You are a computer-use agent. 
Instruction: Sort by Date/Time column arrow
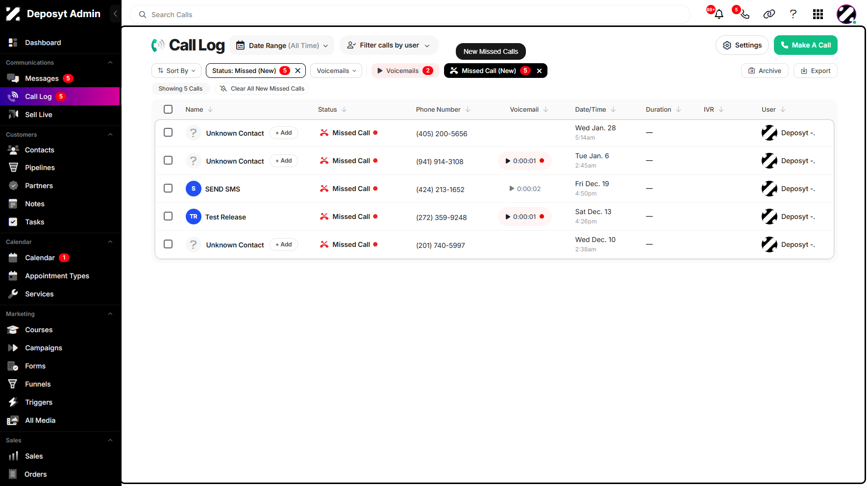click(x=613, y=110)
